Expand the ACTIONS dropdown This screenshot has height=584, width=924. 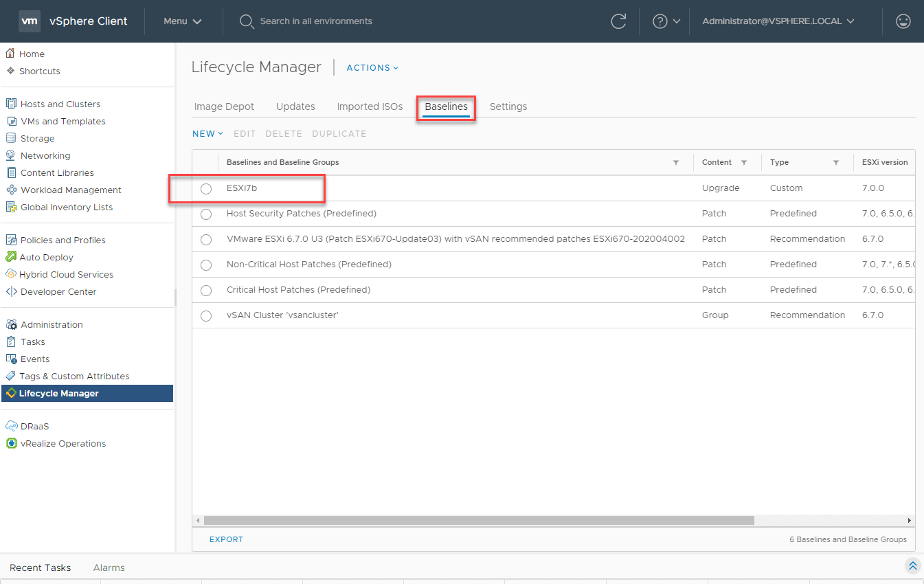click(372, 68)
